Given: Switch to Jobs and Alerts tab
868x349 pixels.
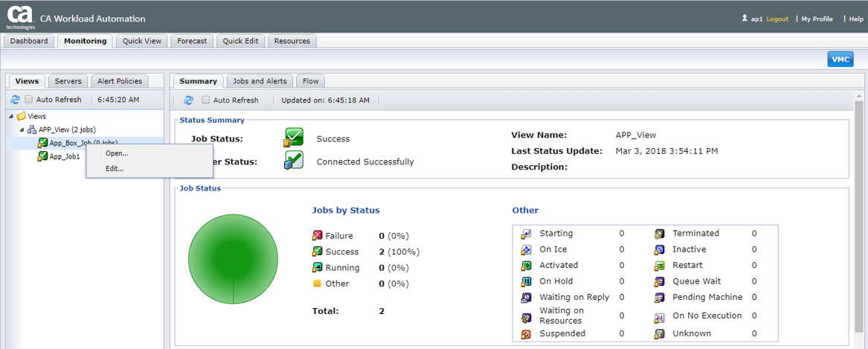Looking at the screenshot, I should pos(260,81).
